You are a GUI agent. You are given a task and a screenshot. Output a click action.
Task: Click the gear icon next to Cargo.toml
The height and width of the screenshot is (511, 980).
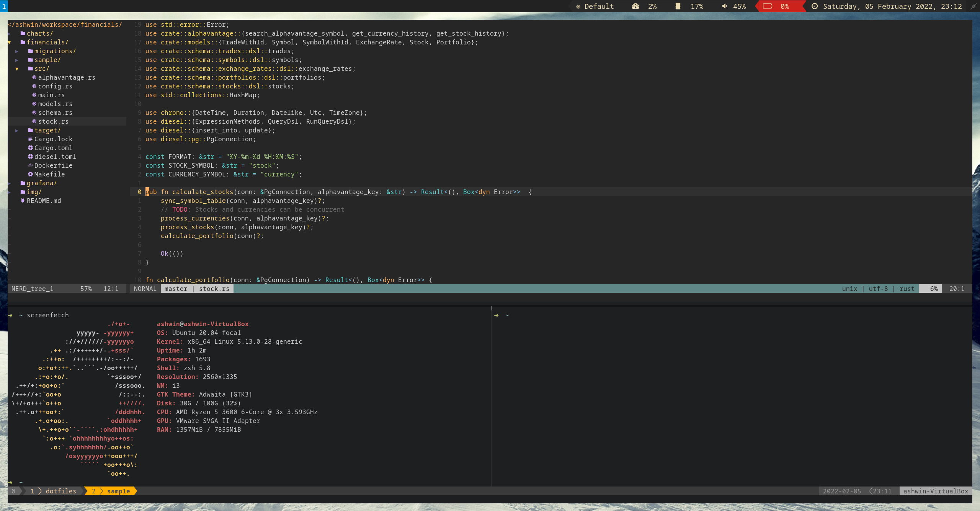(30, 148)
